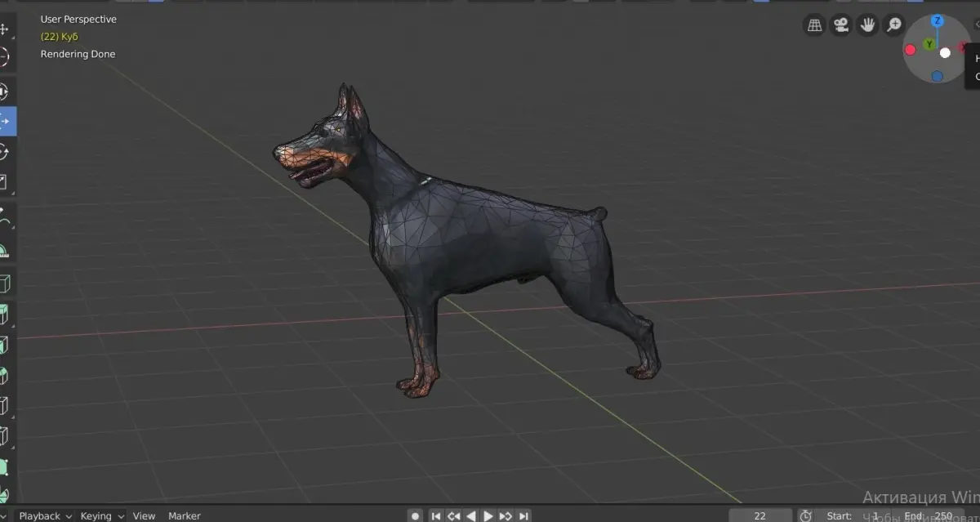
Task: Click the dark blue negative Z dot on the gizmo
Action: [x=937, y=76]
